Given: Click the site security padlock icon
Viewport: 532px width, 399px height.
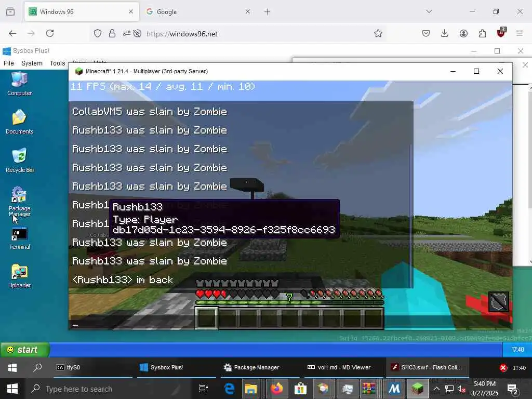Looking at the screenshot, I should pyautogui.click(x=112, y=33).
